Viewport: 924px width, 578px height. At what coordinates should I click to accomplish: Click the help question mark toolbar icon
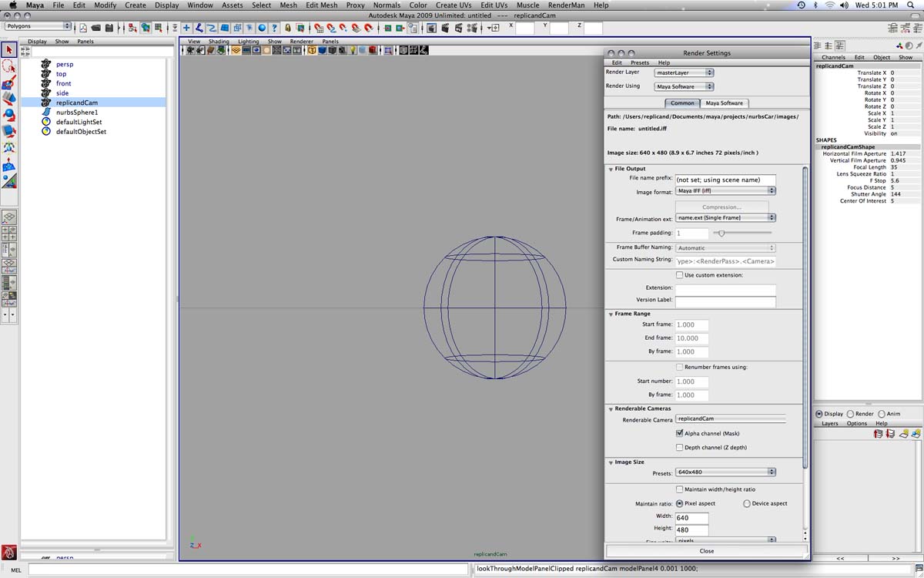coord(274,28)
